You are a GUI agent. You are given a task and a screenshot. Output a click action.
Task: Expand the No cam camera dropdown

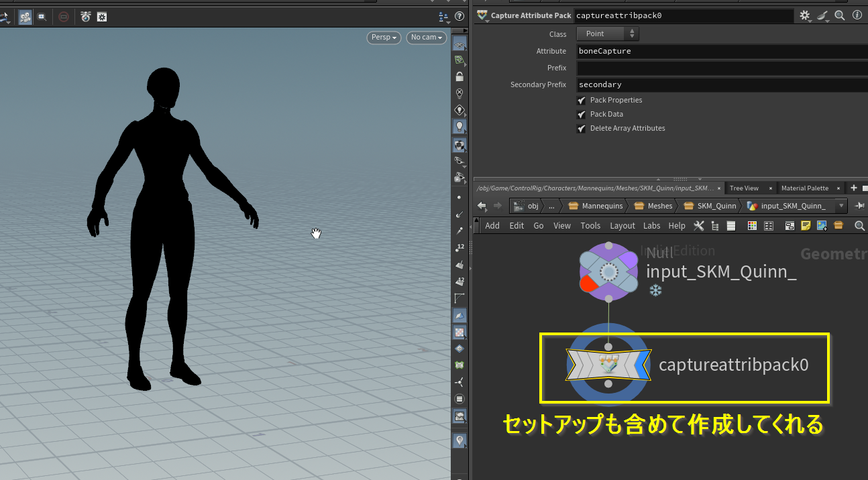coord(427,38)
